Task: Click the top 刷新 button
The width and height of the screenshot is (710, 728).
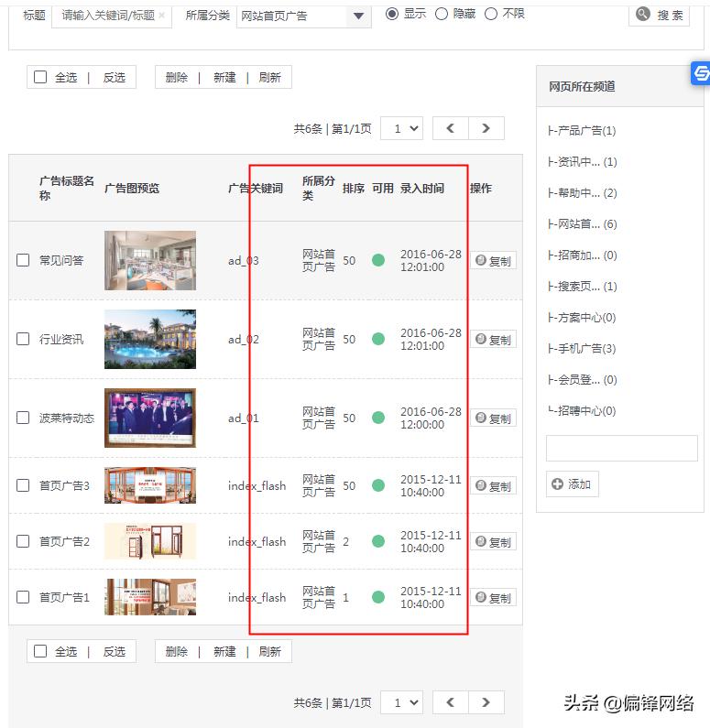Action: click(269, 78)
